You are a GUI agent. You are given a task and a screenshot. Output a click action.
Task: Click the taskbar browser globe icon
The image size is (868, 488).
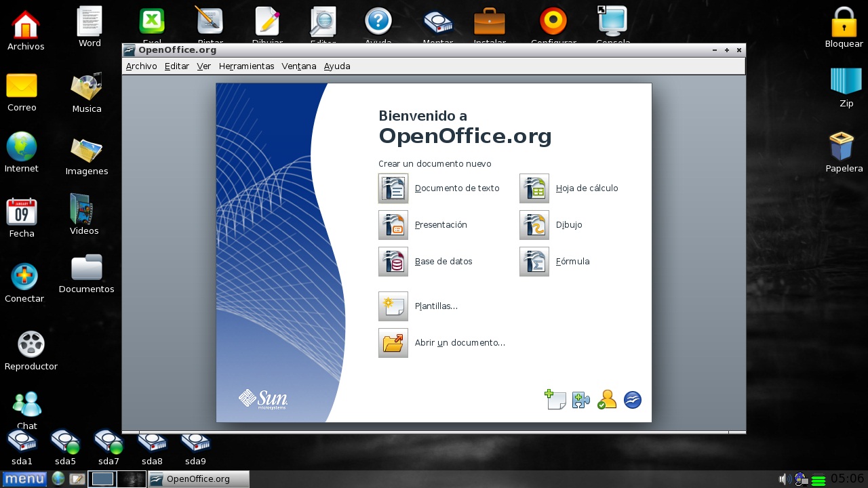58,479
